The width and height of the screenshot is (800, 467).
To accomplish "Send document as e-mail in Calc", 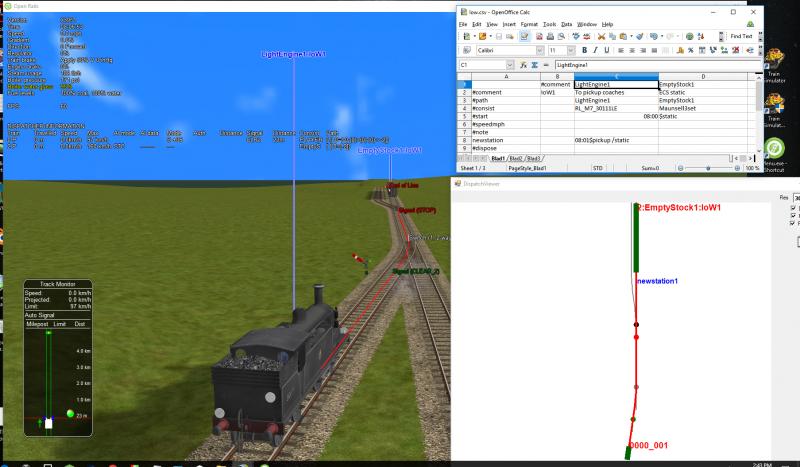I will click(x=510, y=36).
